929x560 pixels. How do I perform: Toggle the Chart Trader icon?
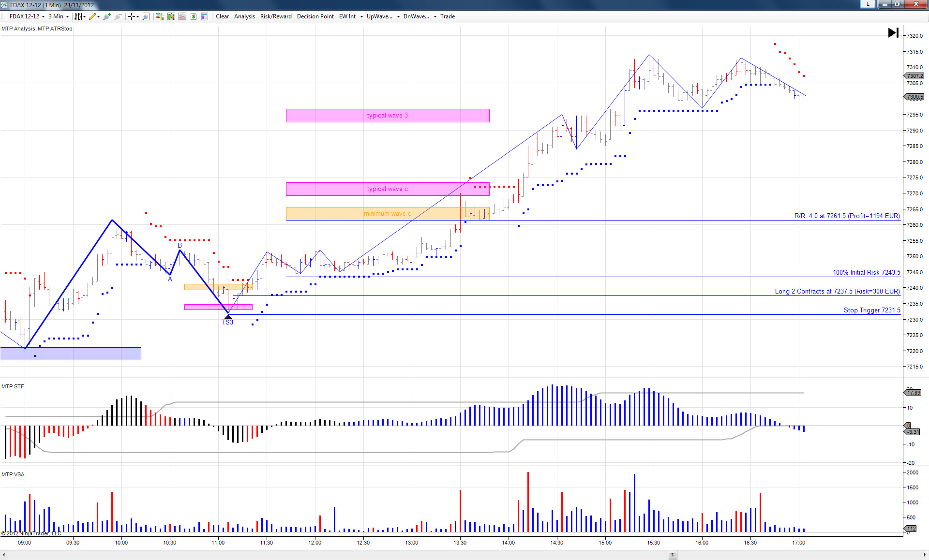coord(159,16)
